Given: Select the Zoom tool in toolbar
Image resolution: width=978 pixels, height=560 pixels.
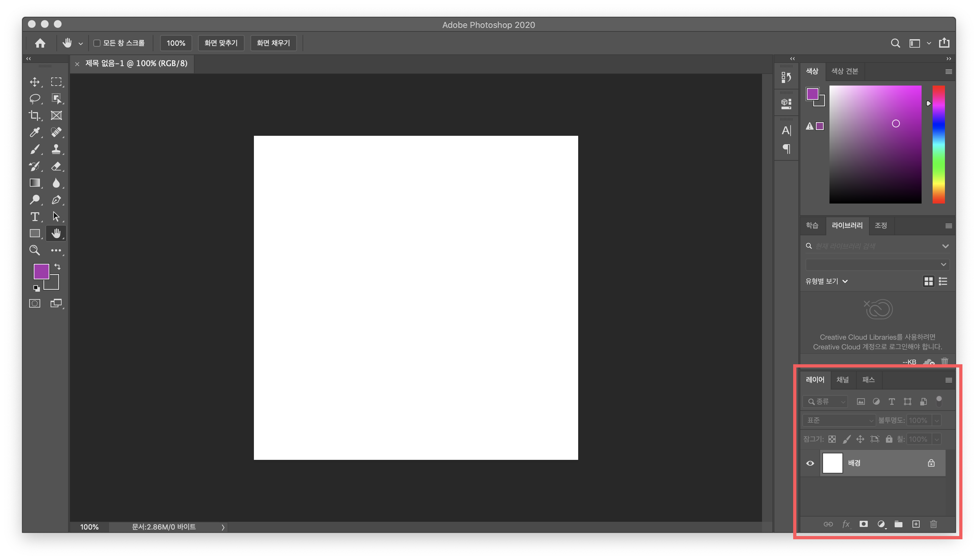Looking at the screenshot, I should (x=35, y=251).
